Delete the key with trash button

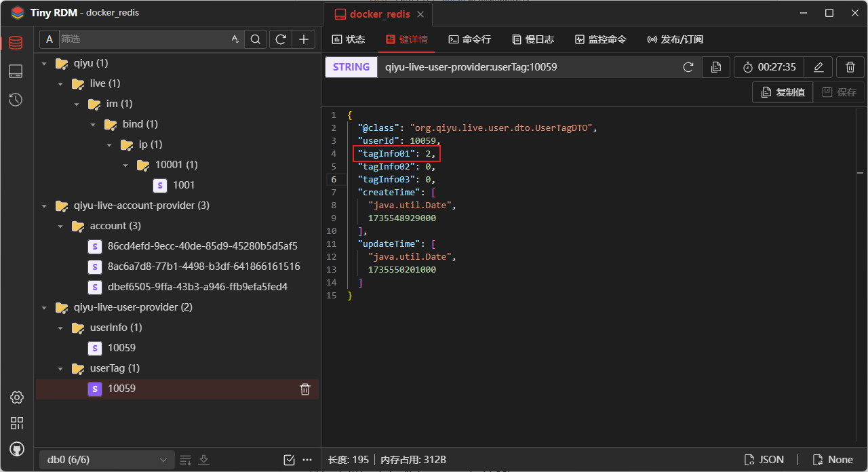coord(850,67)
